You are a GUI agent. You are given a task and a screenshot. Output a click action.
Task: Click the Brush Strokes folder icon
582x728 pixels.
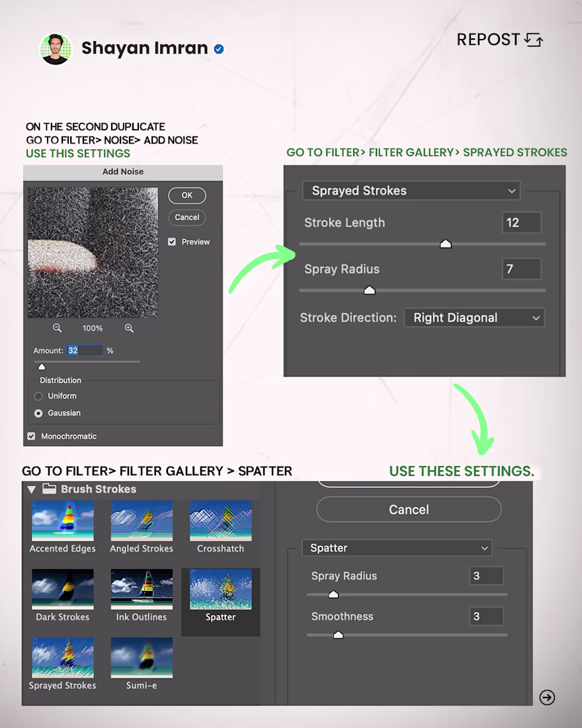[x=49, y=488]
